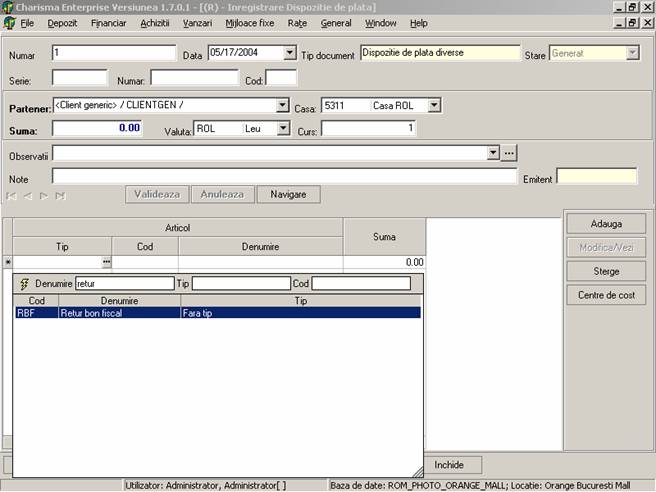656x492 pixels.
Task: Open the Financiar menu
Action: point(108,23)
